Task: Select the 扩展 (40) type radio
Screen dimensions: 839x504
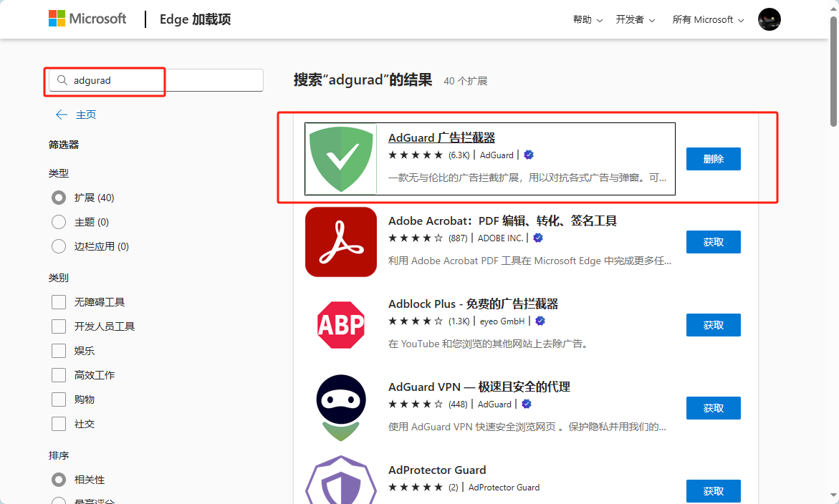Action: (x=59, y=198)
